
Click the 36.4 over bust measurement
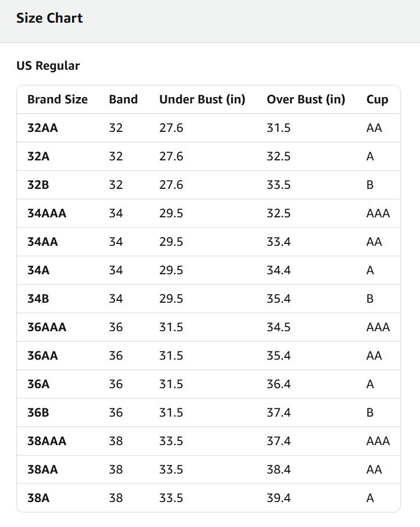click(x=278, y=384)
